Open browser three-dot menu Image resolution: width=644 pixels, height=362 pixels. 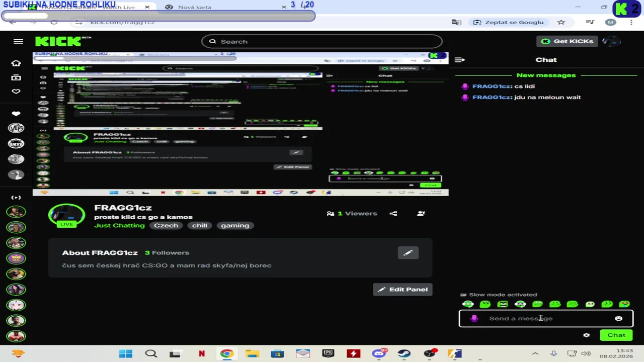coord(631,22)
